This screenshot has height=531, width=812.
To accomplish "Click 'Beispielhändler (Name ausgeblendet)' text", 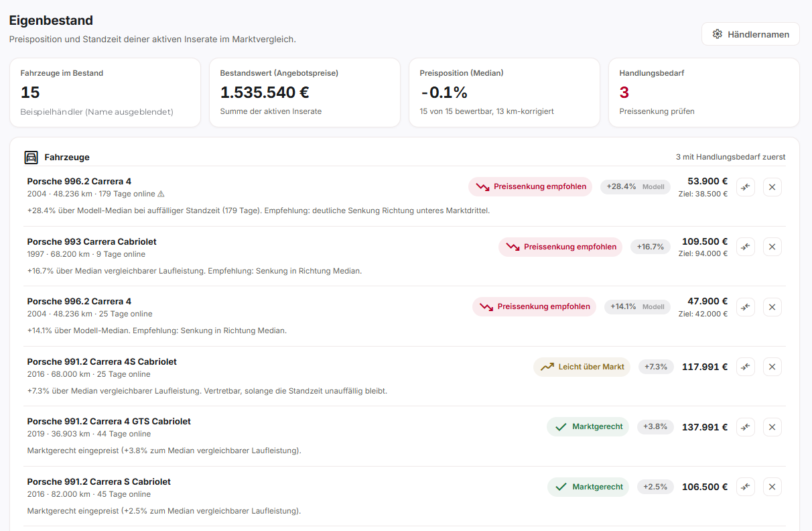I will (96, 112).
